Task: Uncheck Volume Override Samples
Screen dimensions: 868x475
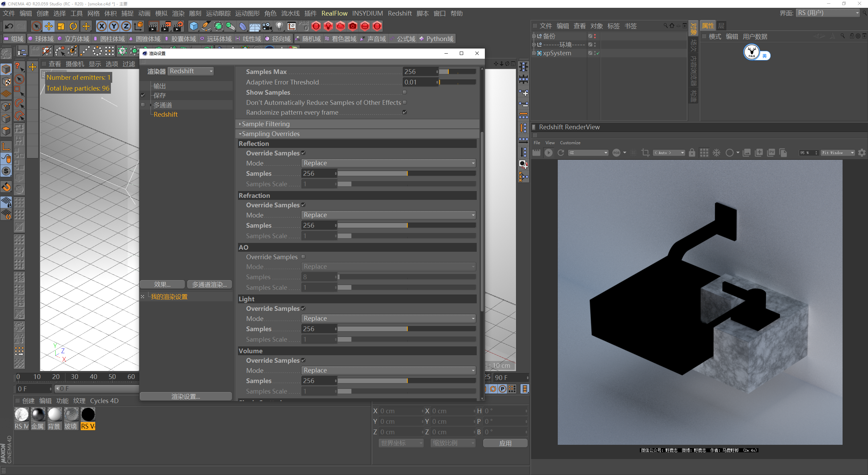Action: [x=303, y=360]
